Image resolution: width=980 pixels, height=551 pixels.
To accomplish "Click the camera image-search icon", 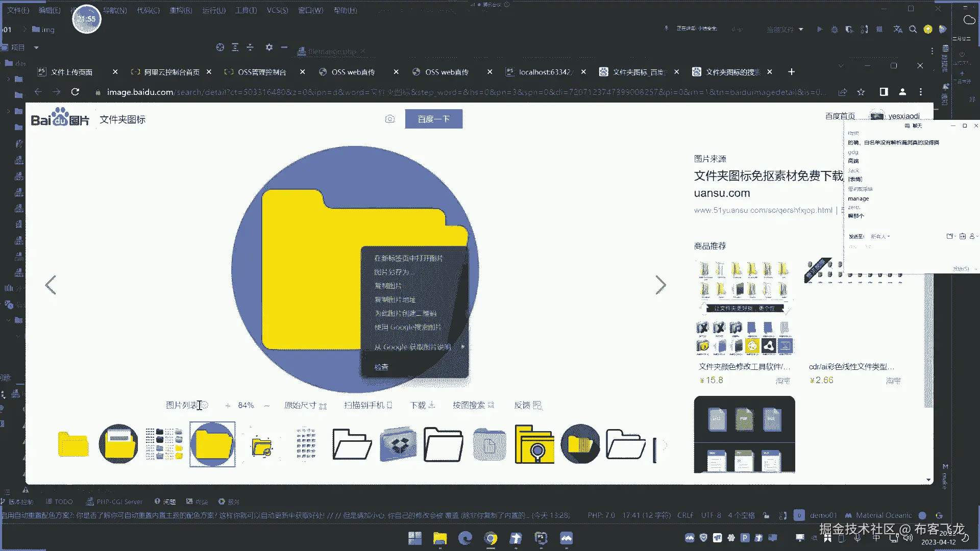I will tap(390, 119).
